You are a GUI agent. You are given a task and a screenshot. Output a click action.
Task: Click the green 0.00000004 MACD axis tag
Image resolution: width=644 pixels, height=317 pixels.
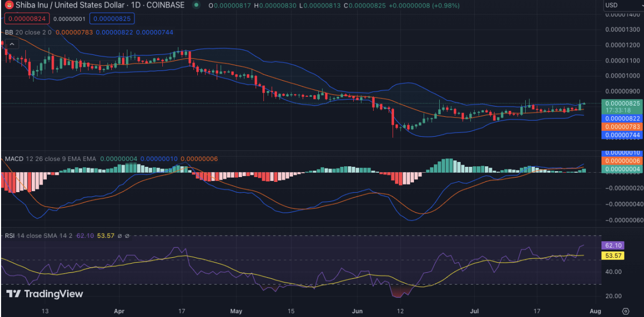[621, 168]
